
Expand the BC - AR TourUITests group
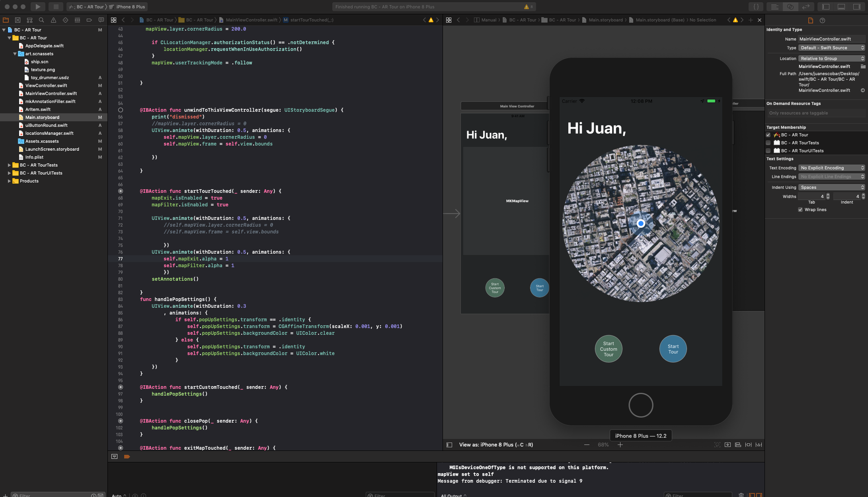pyautogui.click(x=10, y=173)
